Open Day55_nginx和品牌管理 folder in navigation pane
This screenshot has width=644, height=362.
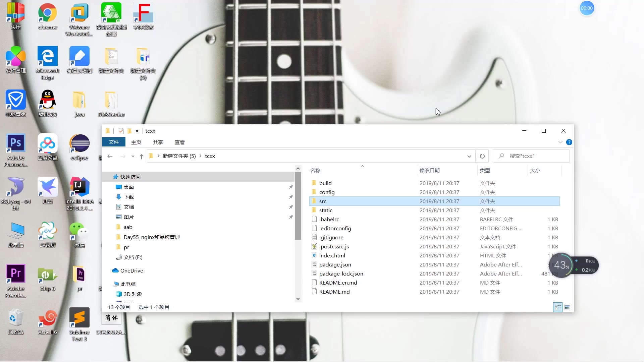click(198, 237)
